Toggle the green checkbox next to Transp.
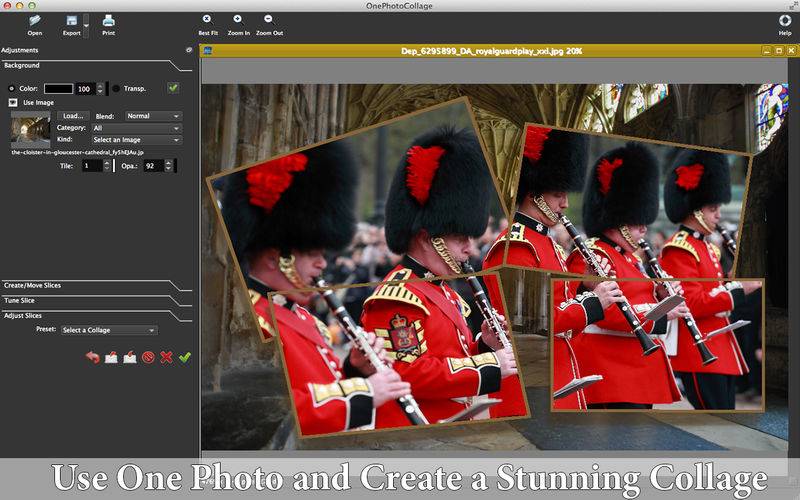 click(x=173, y=88)
